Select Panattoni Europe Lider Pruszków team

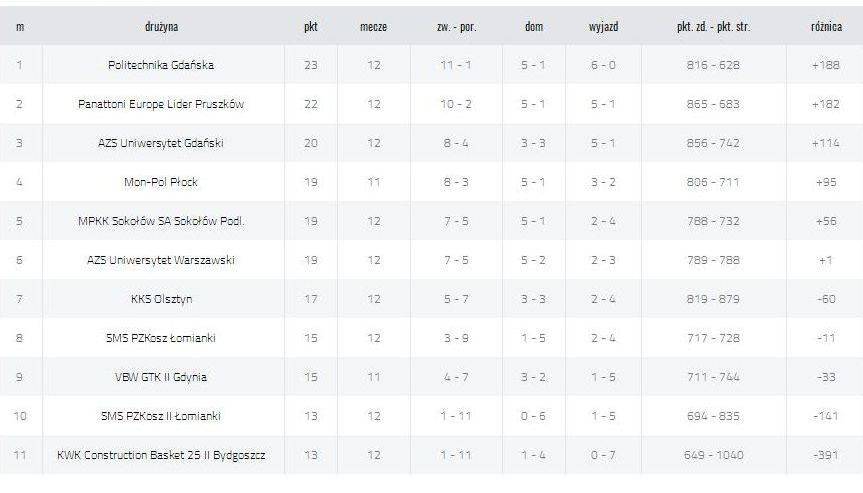pos(161,104)
